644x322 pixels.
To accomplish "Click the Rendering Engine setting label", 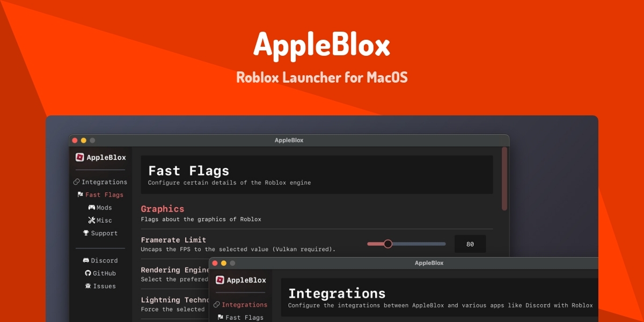I will (175, 270).
